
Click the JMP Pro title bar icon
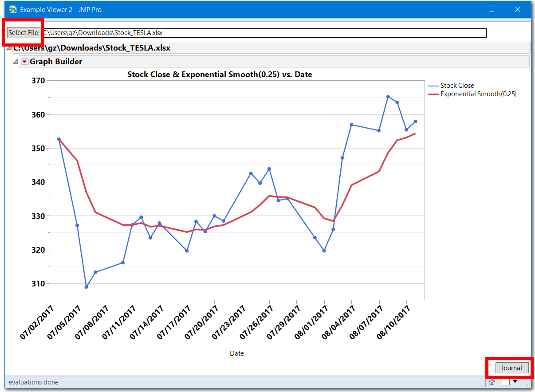point(12,9)
